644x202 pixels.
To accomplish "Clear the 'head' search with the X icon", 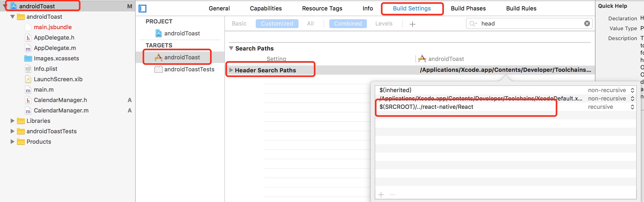I will click(x=587, y=24).
